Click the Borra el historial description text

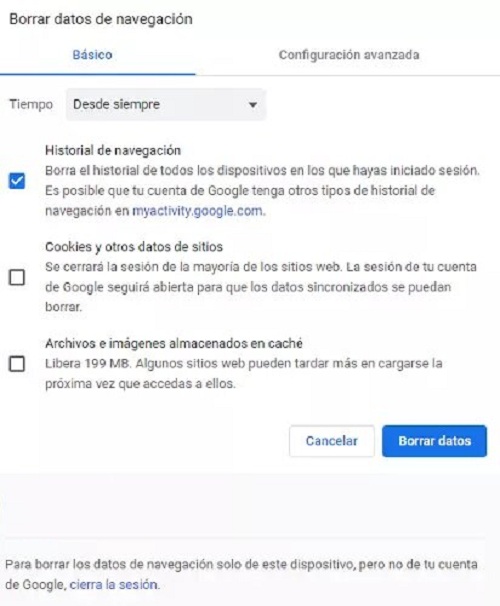262,191
